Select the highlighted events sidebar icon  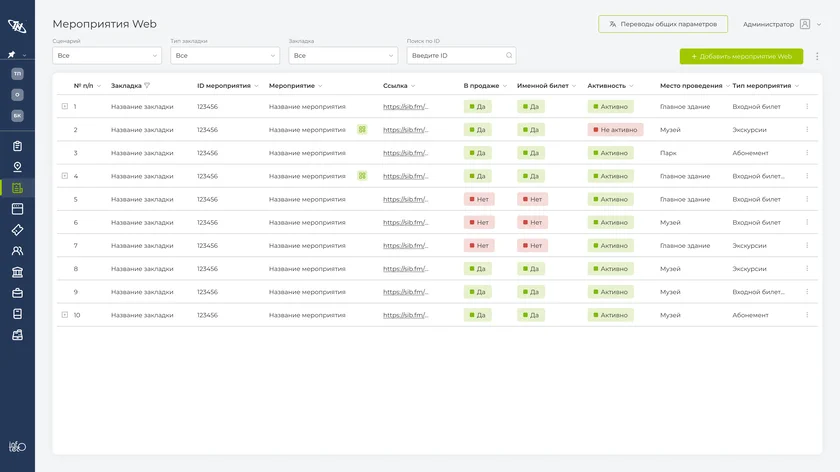tap(17, 188)
